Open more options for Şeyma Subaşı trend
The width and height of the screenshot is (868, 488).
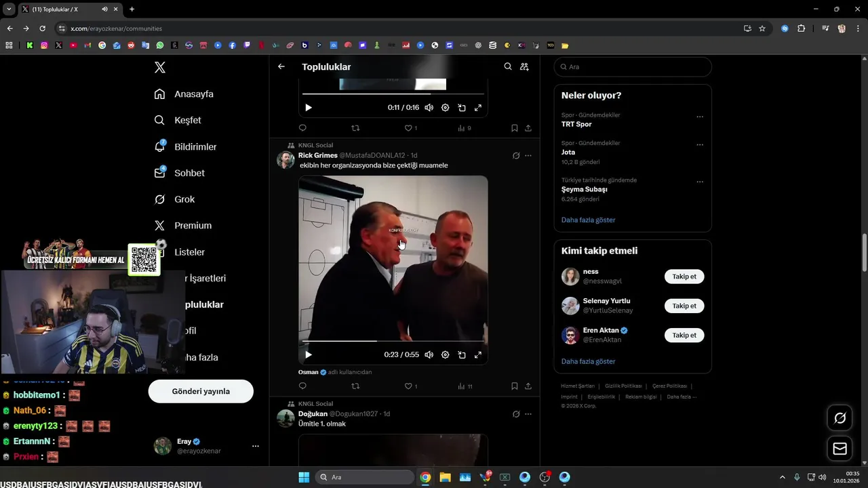[700, 182]
